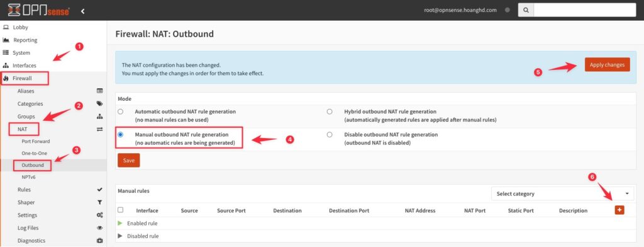Screen dimensions: 644x247
Task: Open the Categories menu item
Action: pos(30,104)
